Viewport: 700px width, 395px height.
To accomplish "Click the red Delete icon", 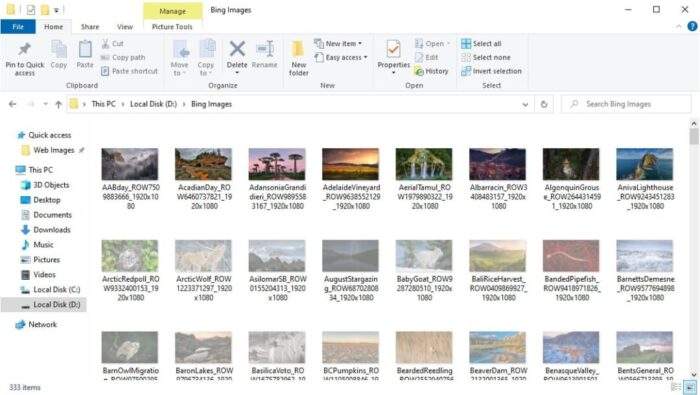I will (237, 49).
